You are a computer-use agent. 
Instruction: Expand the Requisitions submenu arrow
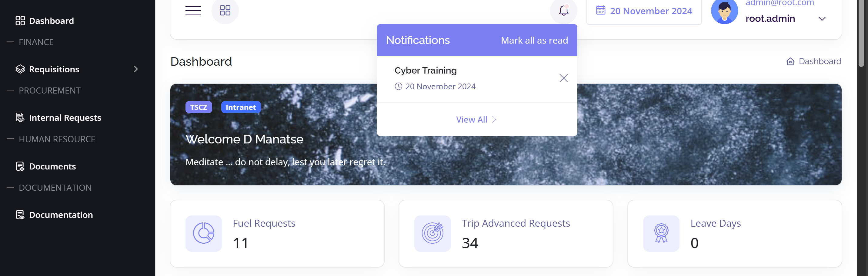point(135,69)
